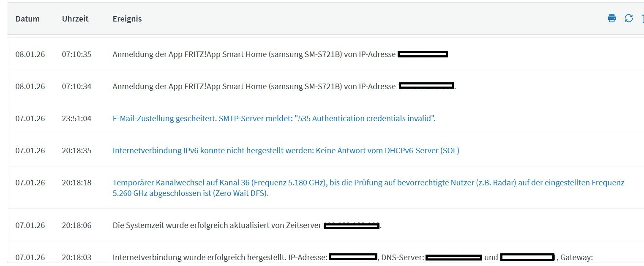Click the timestamp 20:18:06
Screen dimensions: 644x266
pyautogui.click(x=76, y=225)
